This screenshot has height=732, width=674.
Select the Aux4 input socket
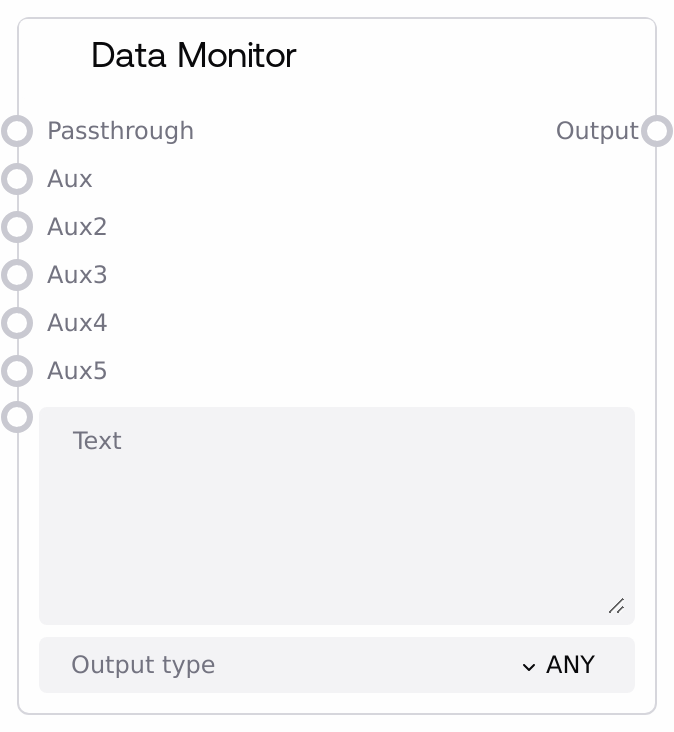(x=17, y=323)
